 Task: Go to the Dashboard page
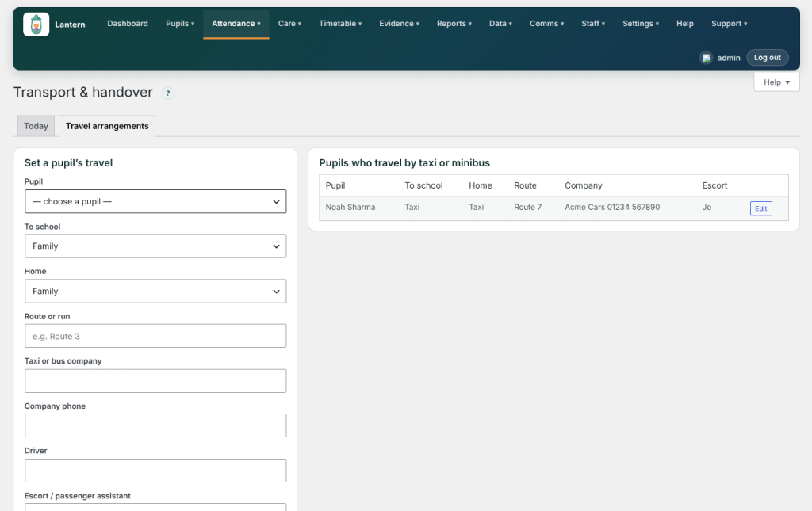(x=128, y=24)
